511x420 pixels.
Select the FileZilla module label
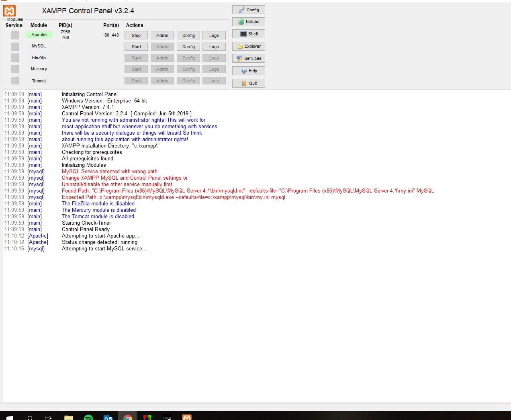click(39, 57)
